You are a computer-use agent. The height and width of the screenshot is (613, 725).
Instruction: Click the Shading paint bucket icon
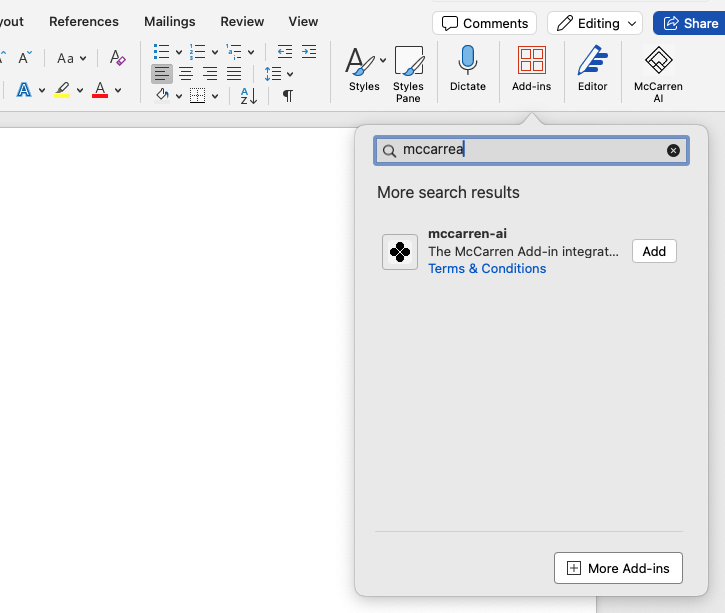(x=162, y=96)
